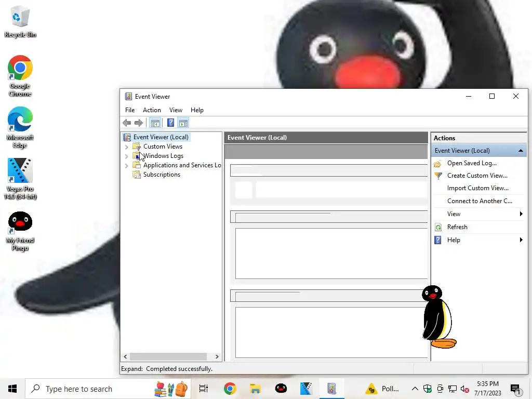Select Google Chrome desktop shortcut
The height and width of the screenshot is (399, 532).
coord(20,76)
